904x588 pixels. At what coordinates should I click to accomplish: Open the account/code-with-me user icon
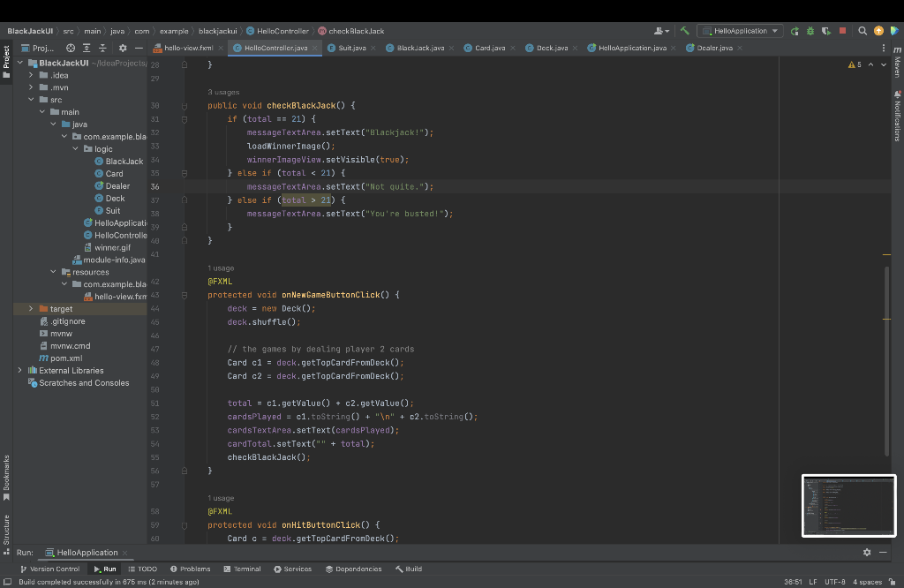(x=661, y=31)
